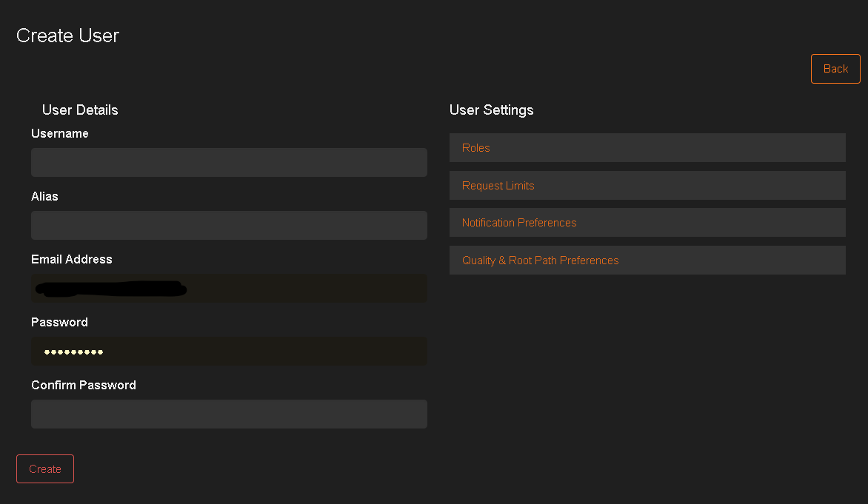Image resolution: width=868 pixels, height=504 pixels.
Task: Click the User Settings heading
Action: tap(491, 110)
